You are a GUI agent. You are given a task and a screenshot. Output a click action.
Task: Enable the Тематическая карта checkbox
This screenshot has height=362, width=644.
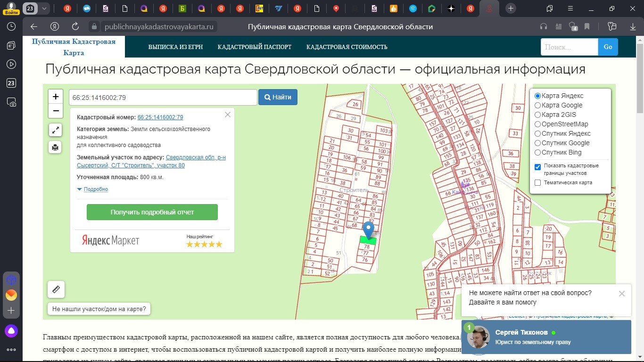(x=538, y=183)
